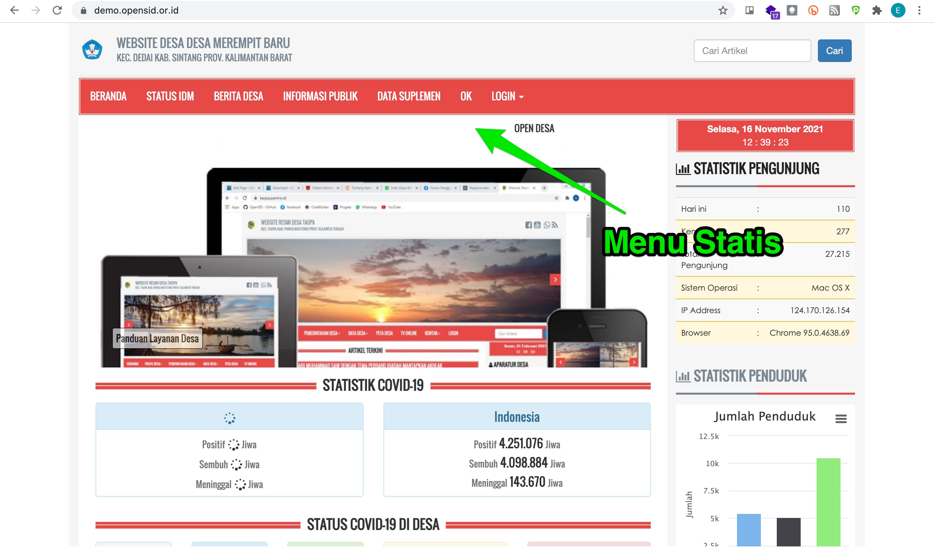Open the Jumlah Penduduk chart export menu
The image size is (934, 560).
coord(841,419)
